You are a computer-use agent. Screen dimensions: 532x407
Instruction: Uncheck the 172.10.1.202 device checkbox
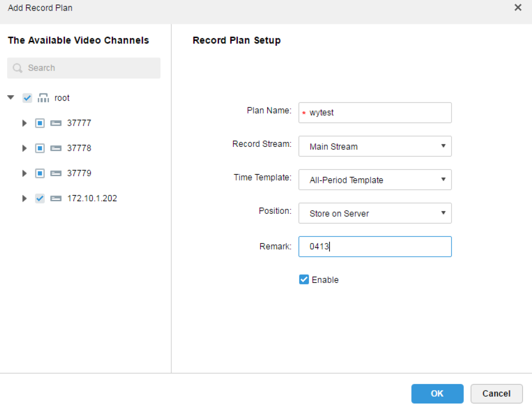[x=40, y=199]
